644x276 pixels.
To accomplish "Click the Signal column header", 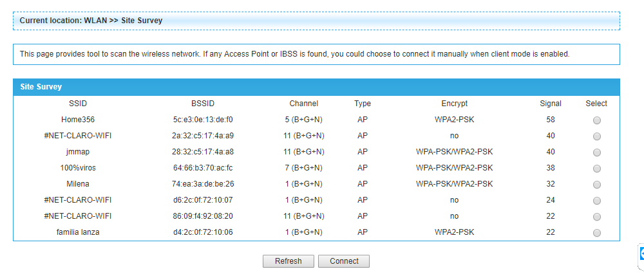I will pyautogui.click(x=551, y=104).
